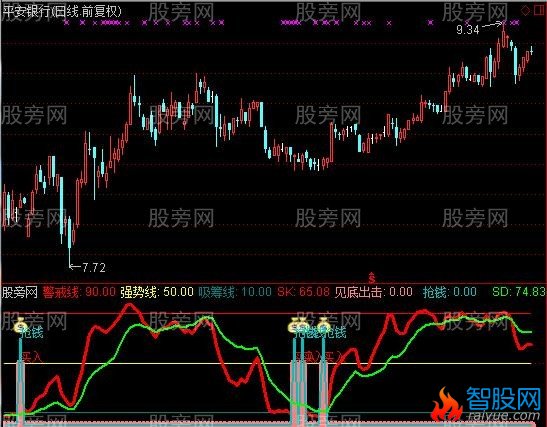Screen dimensions: 547x427
Task: Select the SK: 65.08 indicator value
Action: (303, 292)
